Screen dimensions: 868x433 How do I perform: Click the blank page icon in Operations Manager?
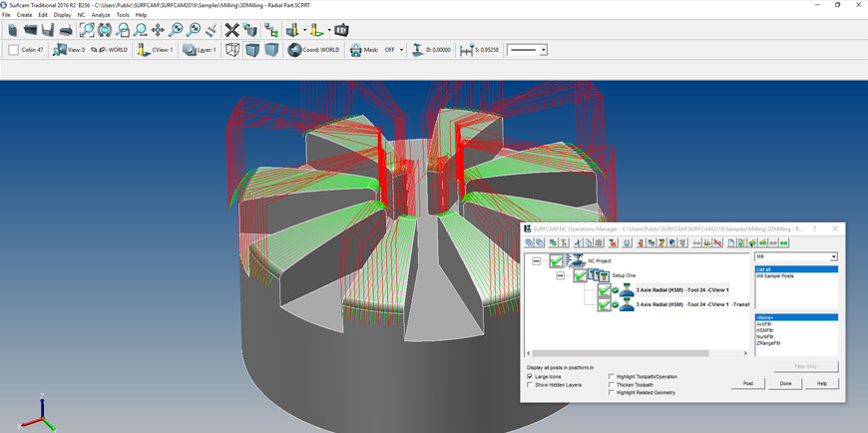[730, 242]
